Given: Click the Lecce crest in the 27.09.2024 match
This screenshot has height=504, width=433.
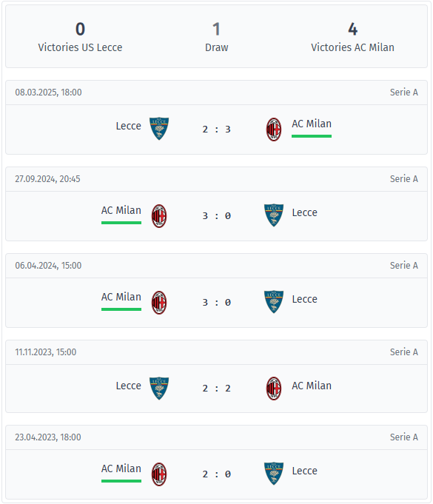Looking at the screenshot, I should coord(274,215).
